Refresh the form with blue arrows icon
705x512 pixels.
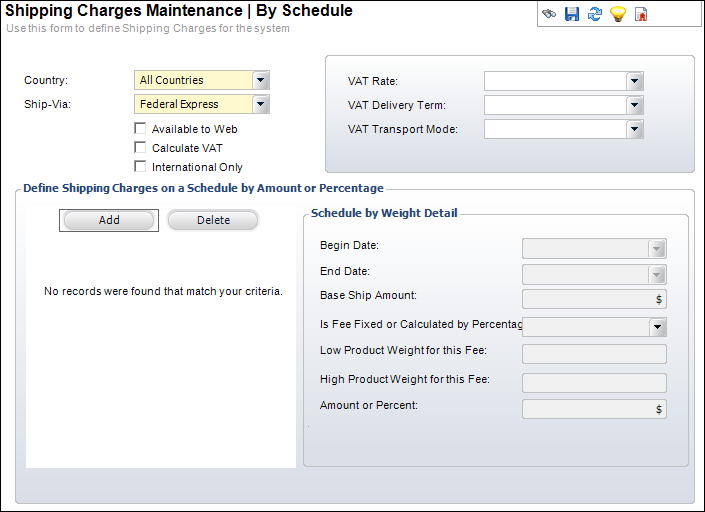coord(595,14)
